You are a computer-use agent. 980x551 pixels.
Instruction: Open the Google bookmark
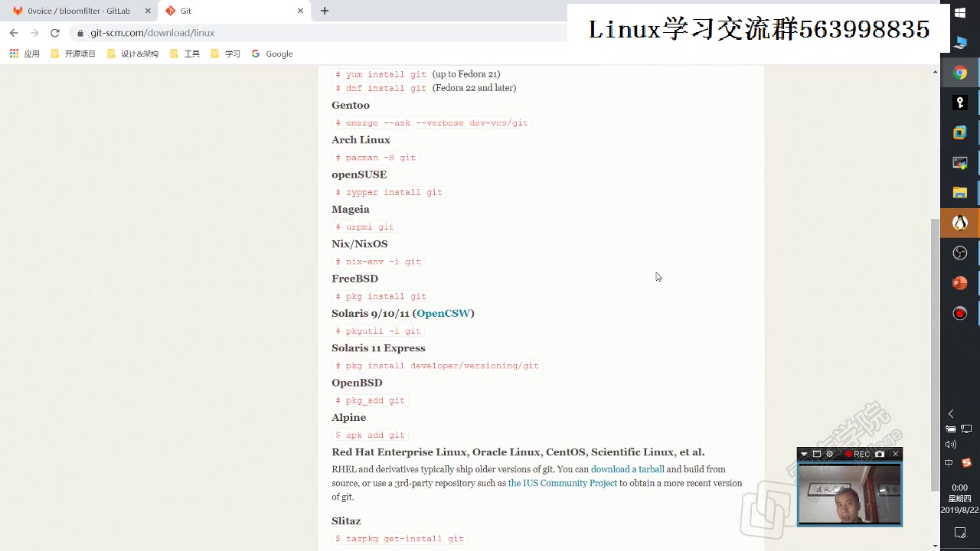272,54
